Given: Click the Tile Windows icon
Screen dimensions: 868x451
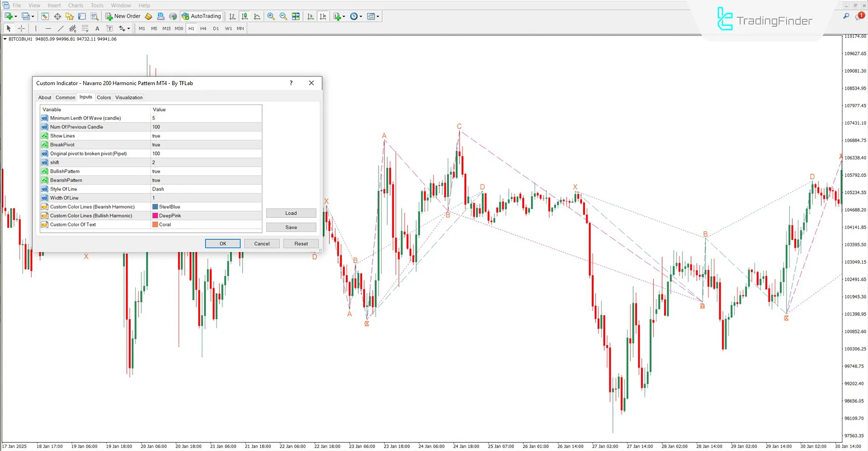Looking at the screenshot, I should (296, 16).
